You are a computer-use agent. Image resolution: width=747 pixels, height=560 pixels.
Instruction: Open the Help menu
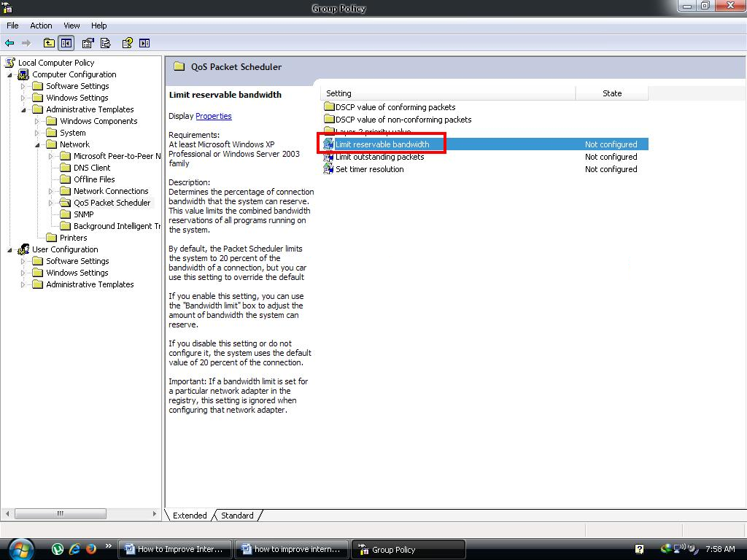point(99,26)
